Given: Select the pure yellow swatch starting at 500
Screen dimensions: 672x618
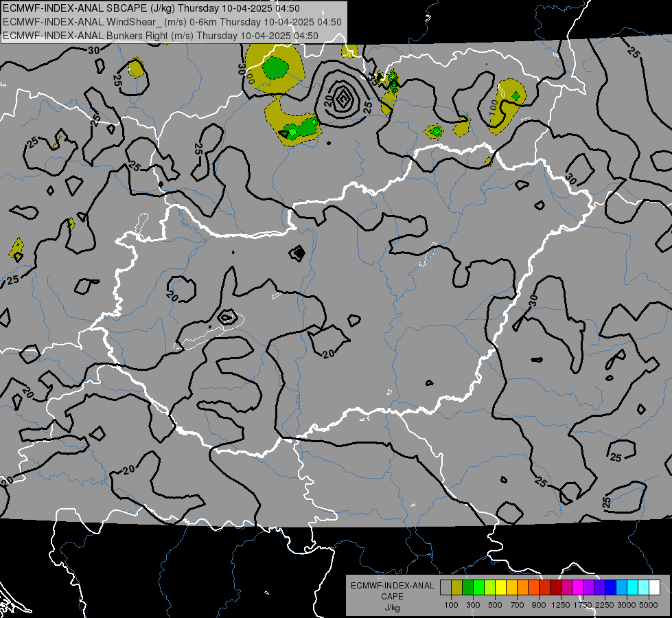Looking at the screenshot, I should point(500,588).
